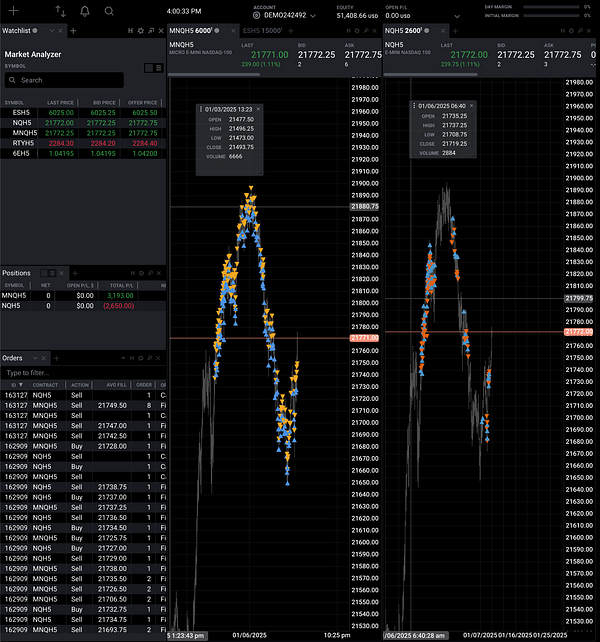The height and width of the screenshot is (642, 600).
Task: Focus the Orders 'Type to filter' field
Action: [x=83, y=373]
